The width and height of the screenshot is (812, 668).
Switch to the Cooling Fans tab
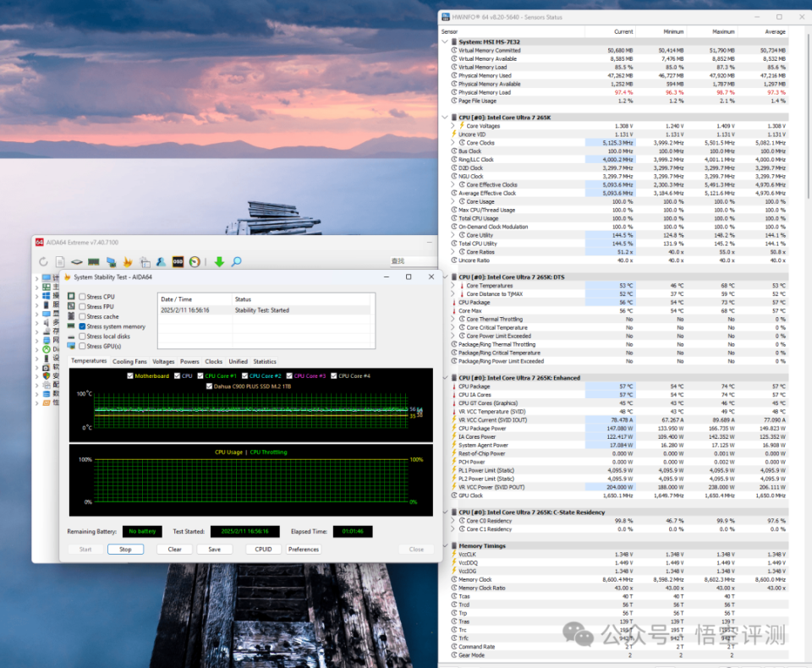[129, 361]
